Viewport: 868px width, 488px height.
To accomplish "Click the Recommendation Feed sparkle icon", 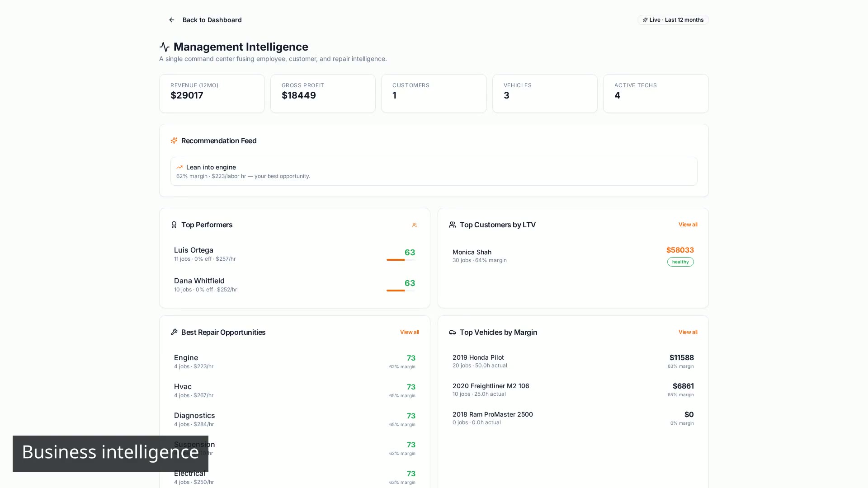I will tap(174, 141).
